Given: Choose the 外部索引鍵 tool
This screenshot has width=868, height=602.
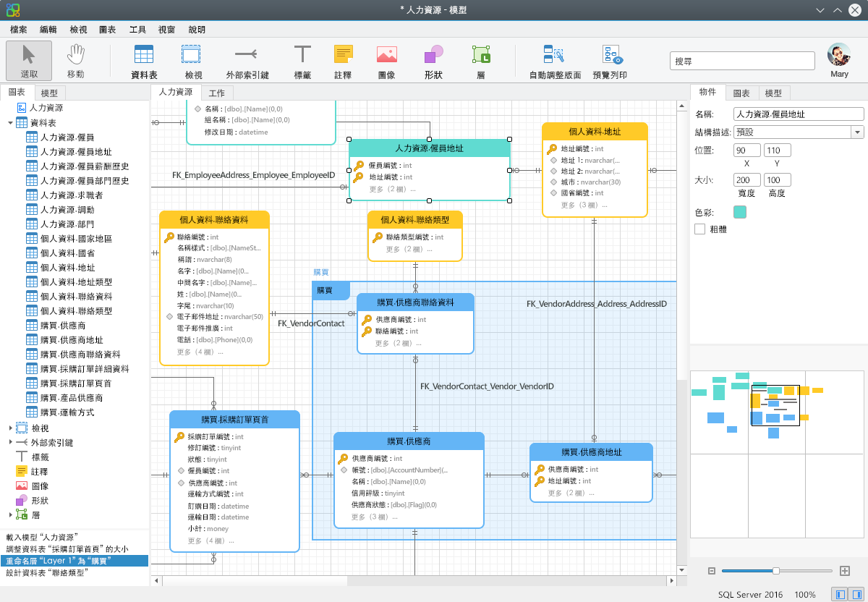Looking at the screenshot, I should pyautogui.click(x=247, y=60).
